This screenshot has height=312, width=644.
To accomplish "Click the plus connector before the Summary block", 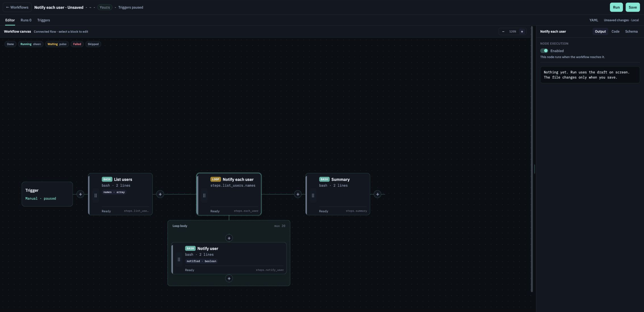I will click(298, 194).
